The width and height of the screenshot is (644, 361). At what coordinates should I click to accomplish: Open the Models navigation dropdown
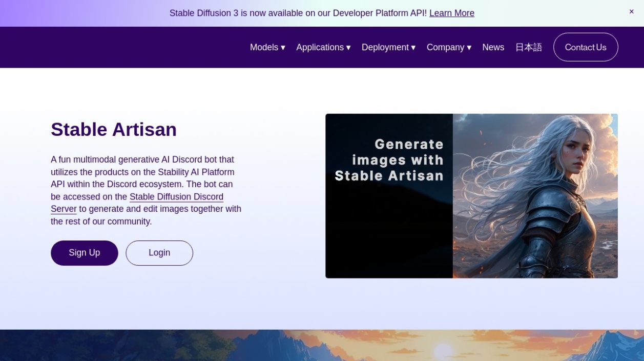[264, 47]
